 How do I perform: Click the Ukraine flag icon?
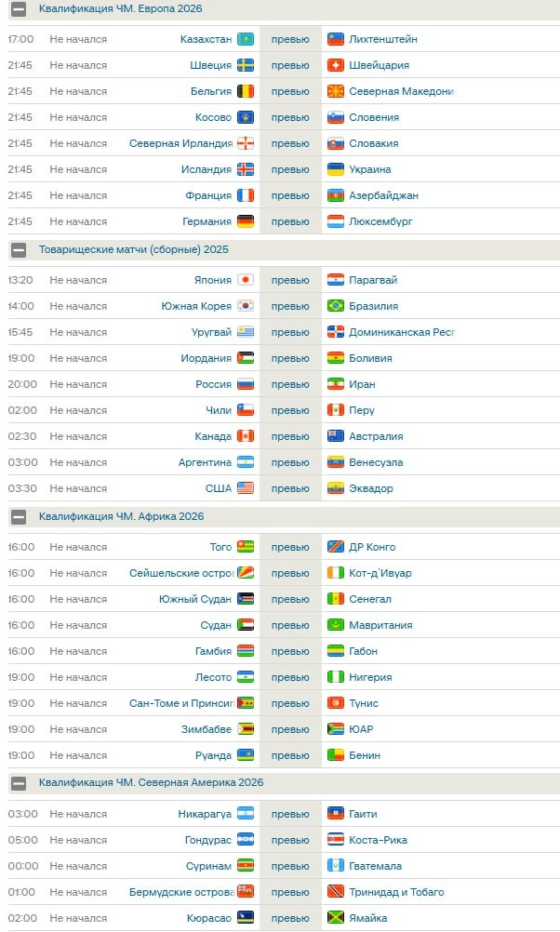tap(336, 169)
